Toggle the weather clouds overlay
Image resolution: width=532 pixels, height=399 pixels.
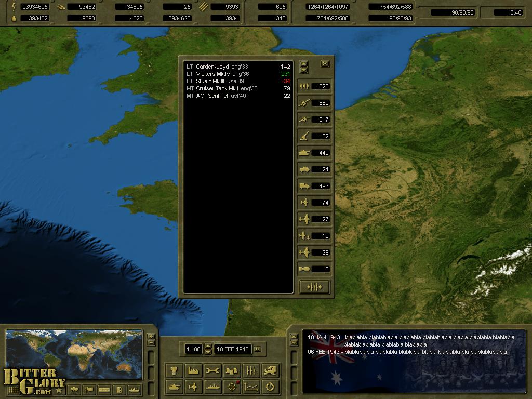74,390
